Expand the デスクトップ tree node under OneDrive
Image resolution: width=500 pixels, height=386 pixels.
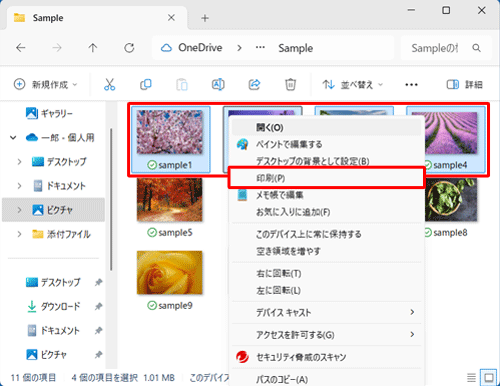19,162
